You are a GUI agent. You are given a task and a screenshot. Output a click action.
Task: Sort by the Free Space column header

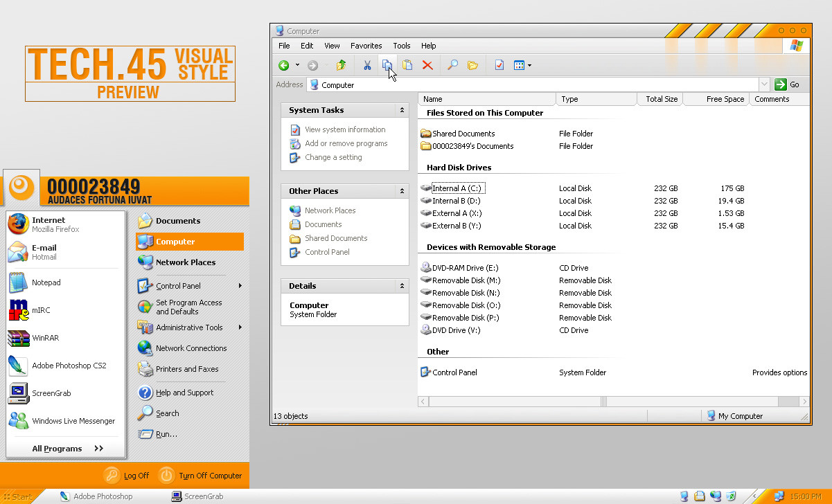click(716, 99)
